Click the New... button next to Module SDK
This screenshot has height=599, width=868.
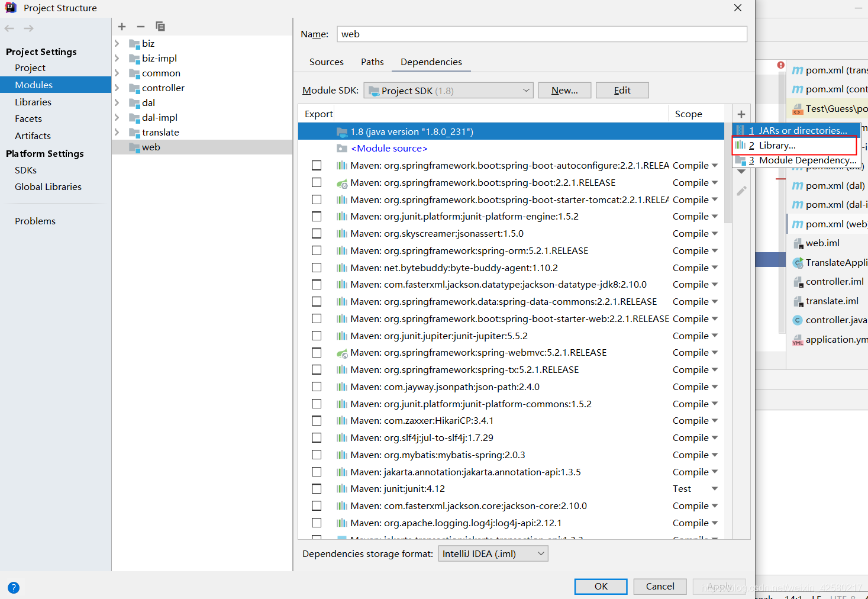pyautogui.click(x=563, y=90)
